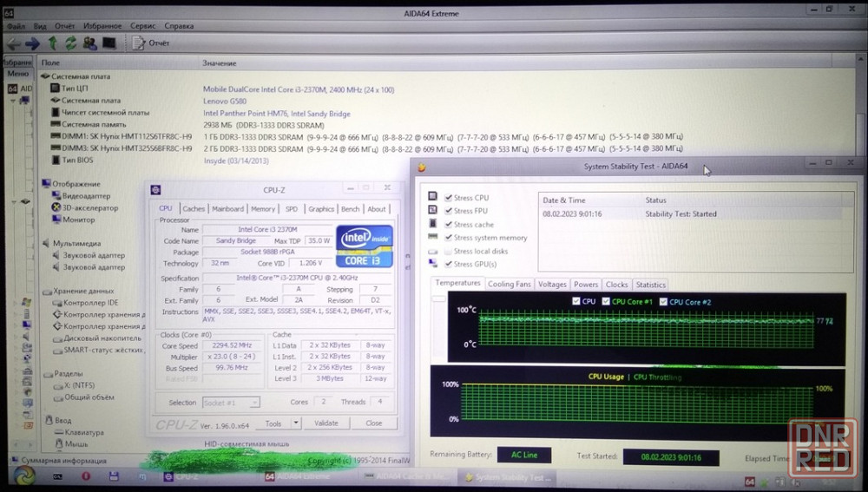The height and width of the screenshot is (492, 868).
Task: Switch to System Stability Test taskbar button
Action: [x=508, y=477]
